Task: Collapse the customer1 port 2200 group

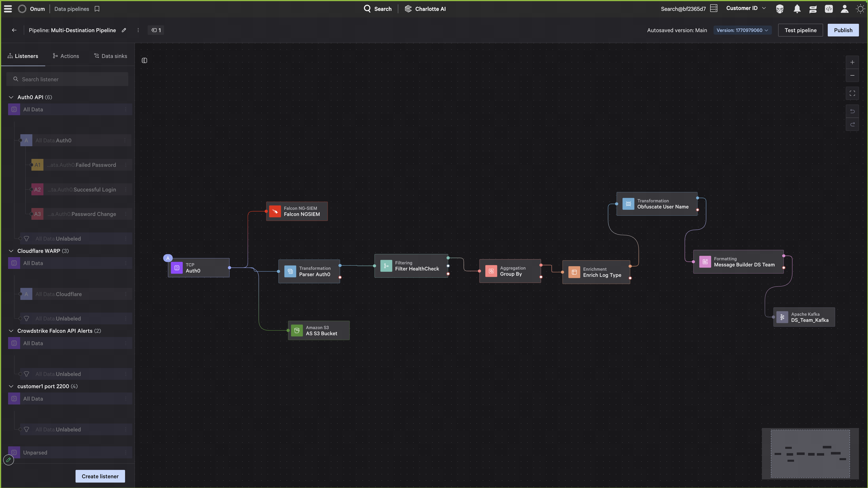Action: click(11, 386)
